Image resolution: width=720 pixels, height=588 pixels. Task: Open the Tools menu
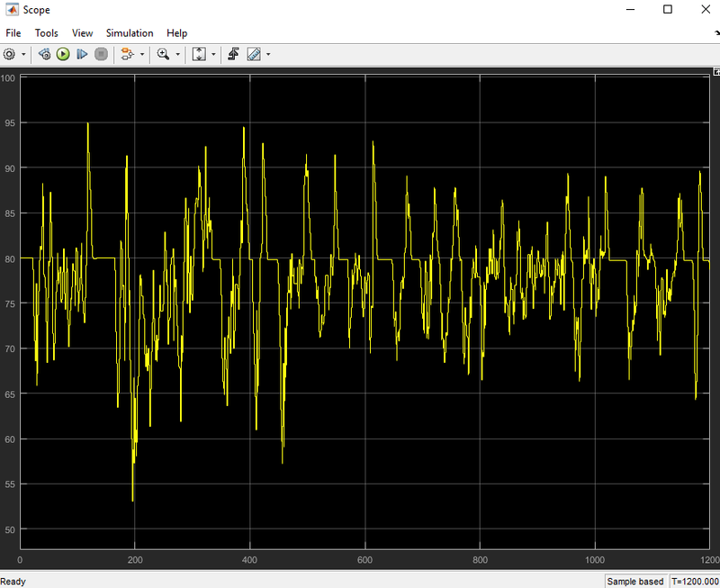point(46,33)
